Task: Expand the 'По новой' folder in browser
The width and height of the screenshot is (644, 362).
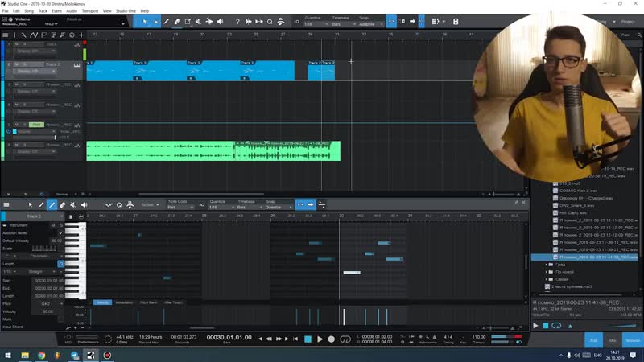Action: 547,272
